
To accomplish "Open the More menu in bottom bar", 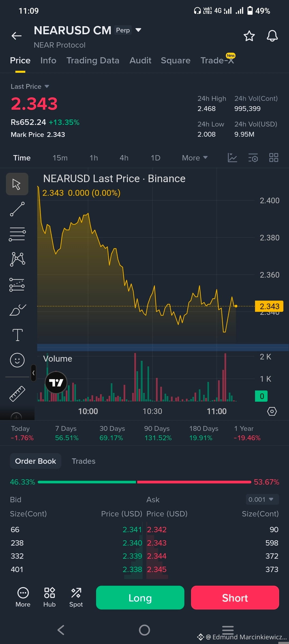I will (23, 597).
